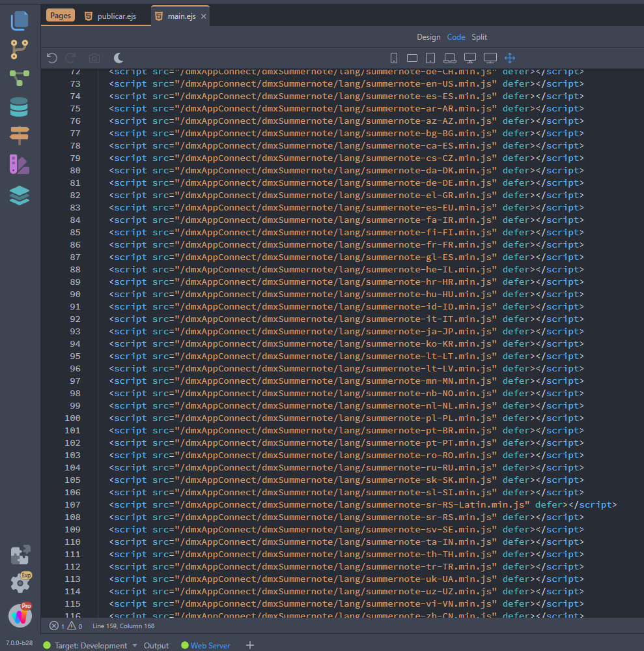The width and height of the screenshot is (644, 651).
Task: Click the camera snapshot icon
Action: (x=94, y=58)
